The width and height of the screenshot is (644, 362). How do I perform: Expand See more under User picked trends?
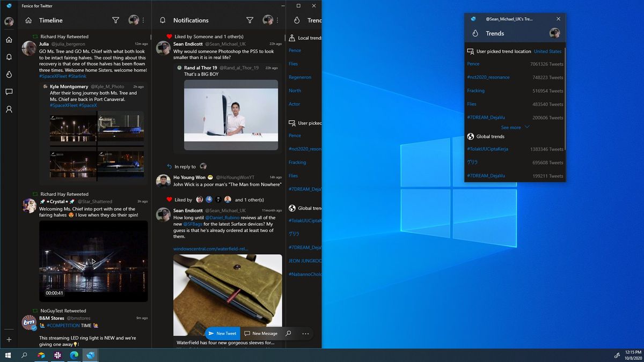tap(511, 127)
